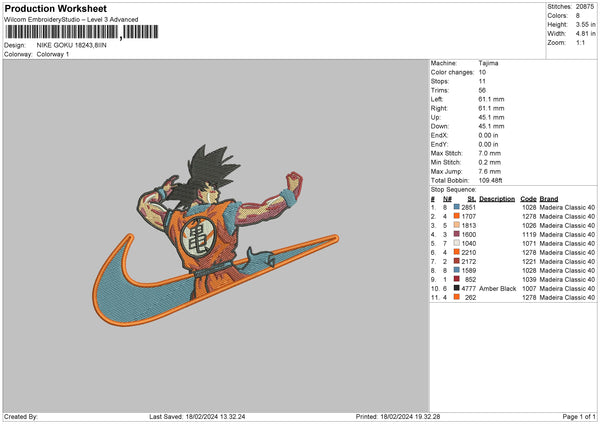600x424 pixels.
Task: Click the crimson swatch for stitch count 852
Action: (457, 279)
